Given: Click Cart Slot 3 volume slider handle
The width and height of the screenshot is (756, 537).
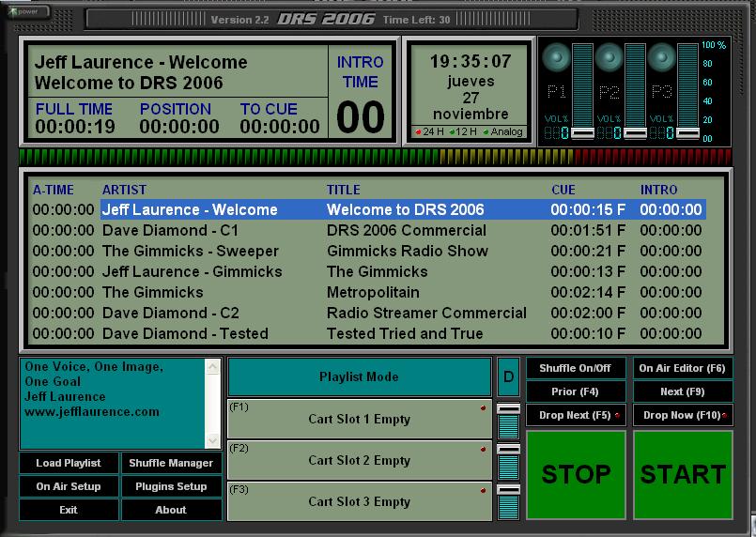Looking at the screenshot, I should [509, 490].
